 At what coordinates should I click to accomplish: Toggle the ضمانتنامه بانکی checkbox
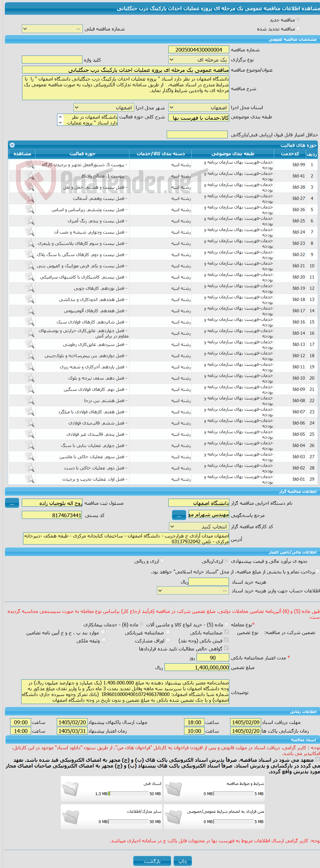tap(226, 632)
